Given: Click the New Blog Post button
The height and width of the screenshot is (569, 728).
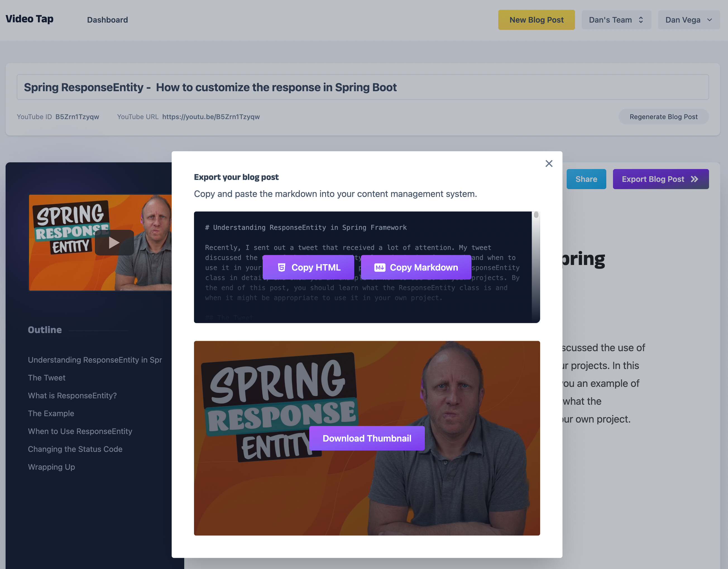Looking at the screenshot, I should click(x=536, y=20).
